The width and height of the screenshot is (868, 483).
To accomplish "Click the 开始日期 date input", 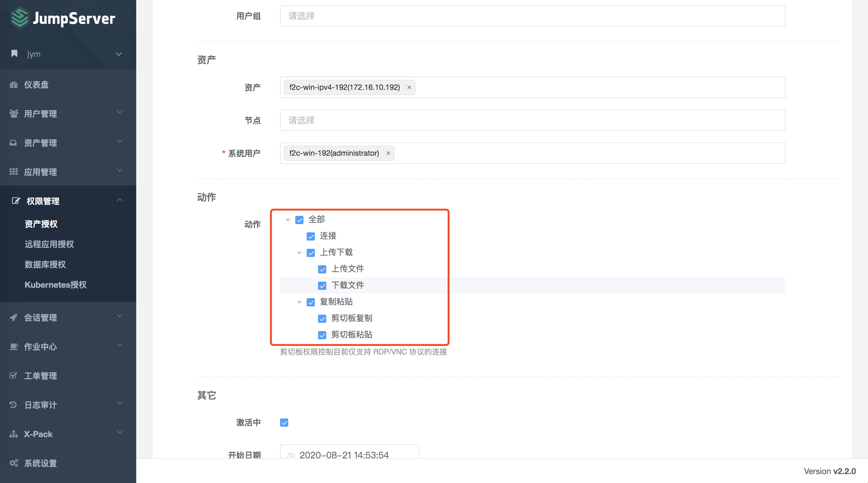I will pyautogui.click(x=349, y=452).
